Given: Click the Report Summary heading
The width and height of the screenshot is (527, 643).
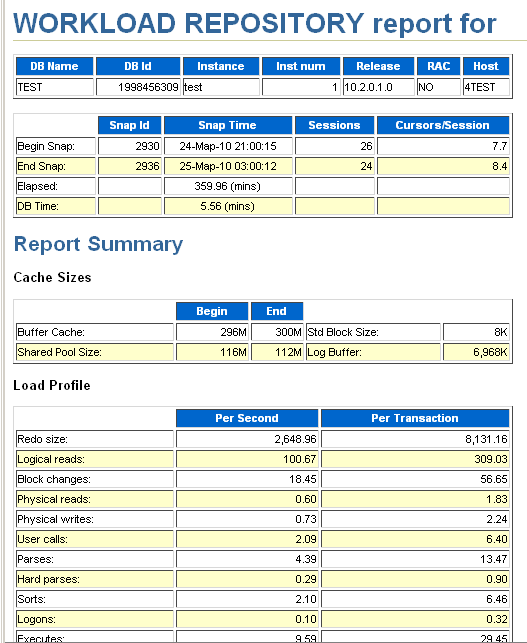Looking at the screenshot, I should point(98,244).
